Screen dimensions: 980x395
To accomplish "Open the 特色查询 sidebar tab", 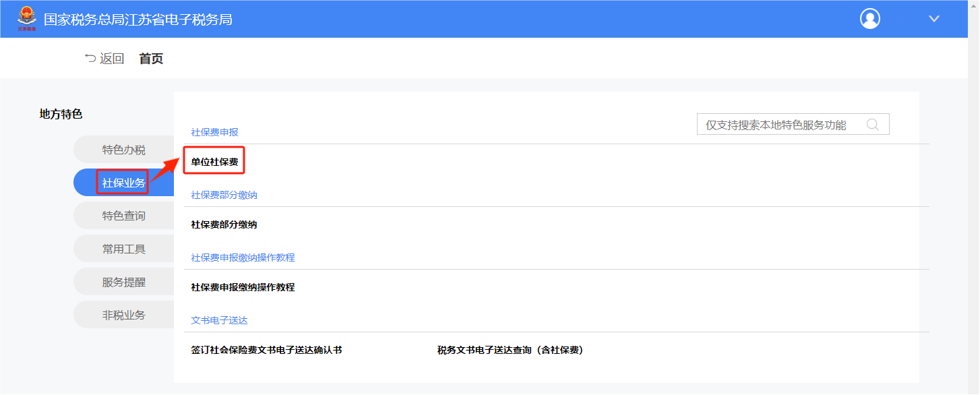I will 124,216.
